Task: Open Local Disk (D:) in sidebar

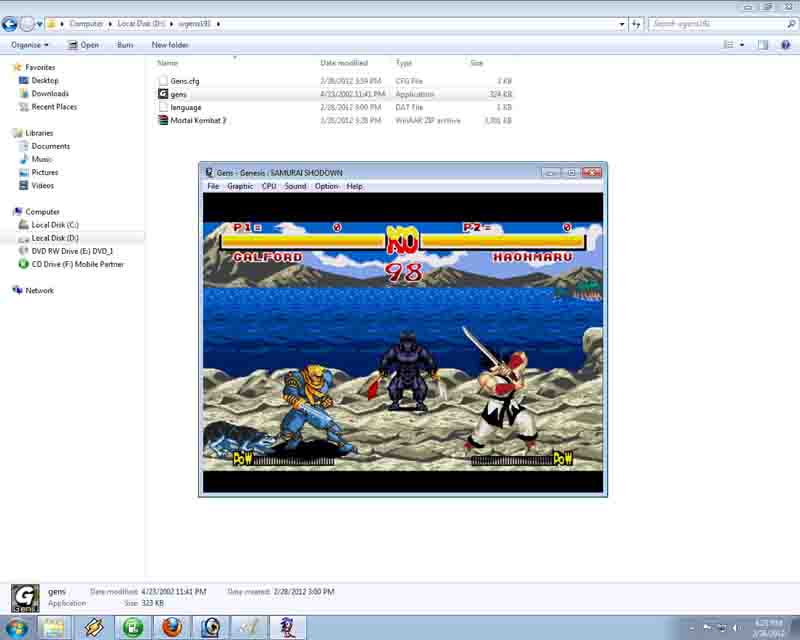Action: click(x=55, y=238)
